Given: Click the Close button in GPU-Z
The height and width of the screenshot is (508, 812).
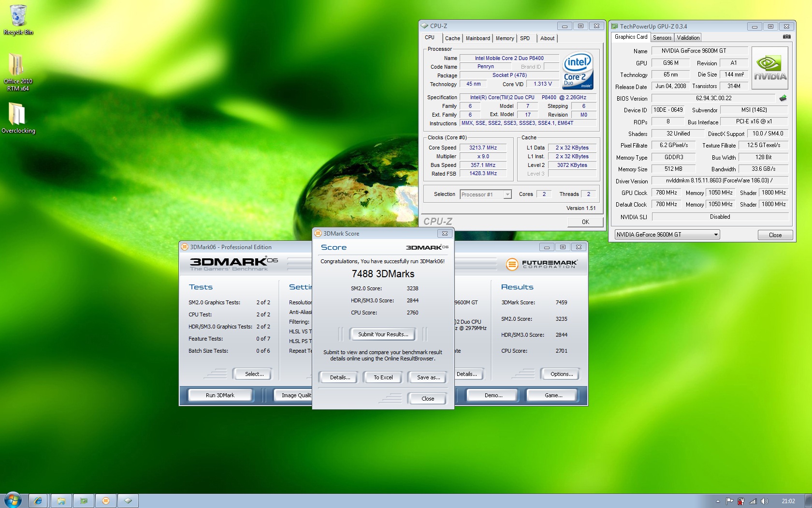Looking at the screenshot, I should point(775,235).
